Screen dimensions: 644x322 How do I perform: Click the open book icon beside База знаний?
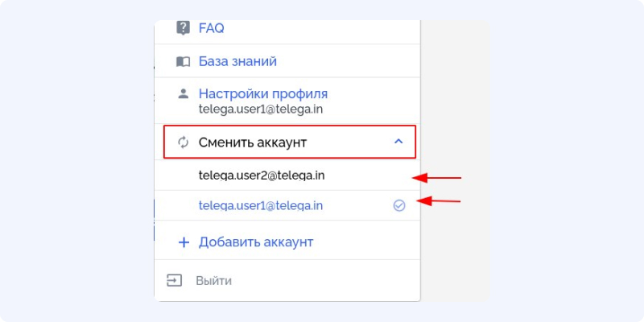click(184, 62)
